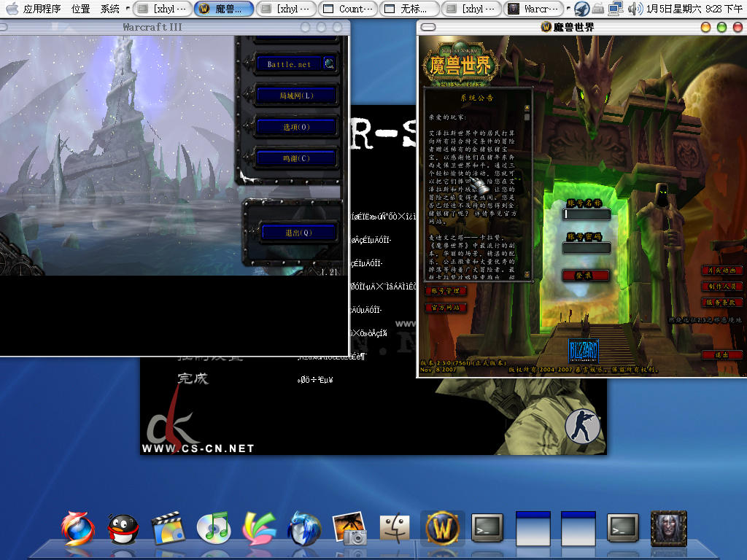Open the Finder face icon in the dock
This screenshot has height=560, width=747.
click(395, 528)
